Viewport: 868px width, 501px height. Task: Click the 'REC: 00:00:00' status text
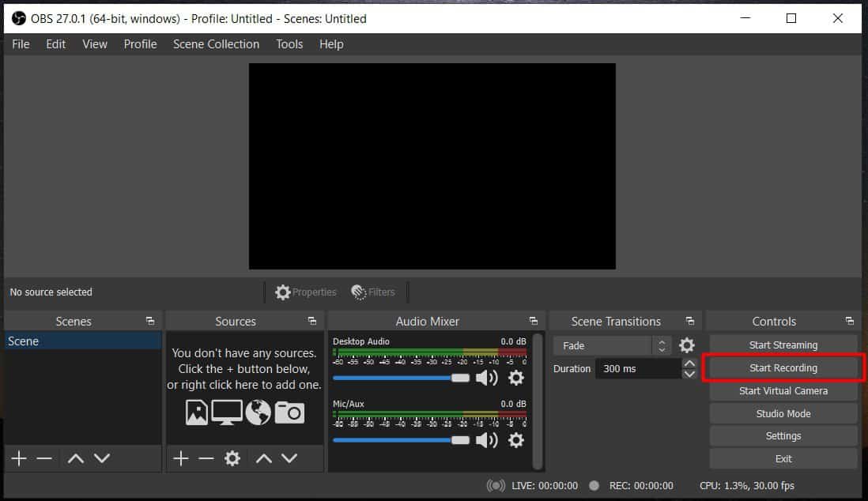[641, 485]
